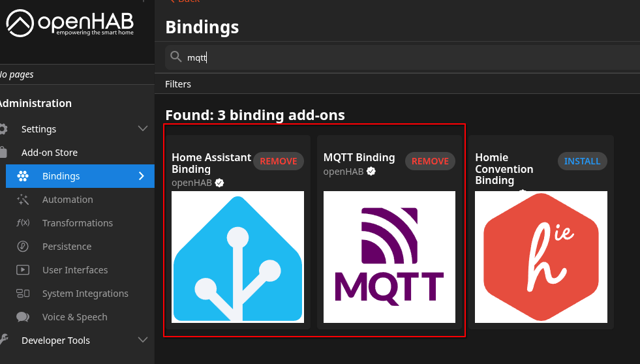The height and width of the screenshot is (364, 640).
Task: Click the Transformations f(x) icon
Action: click(x=23, y=223)
